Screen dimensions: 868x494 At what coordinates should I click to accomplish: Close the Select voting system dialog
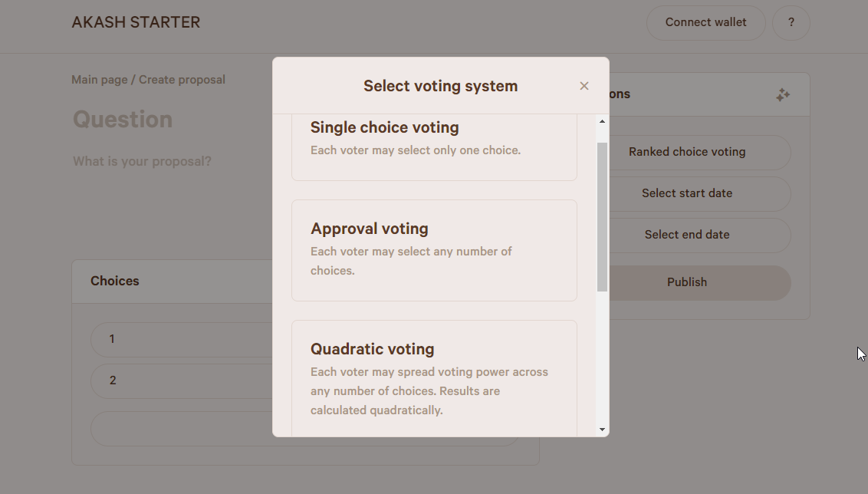pyautogui.click(x=584, y=86)
